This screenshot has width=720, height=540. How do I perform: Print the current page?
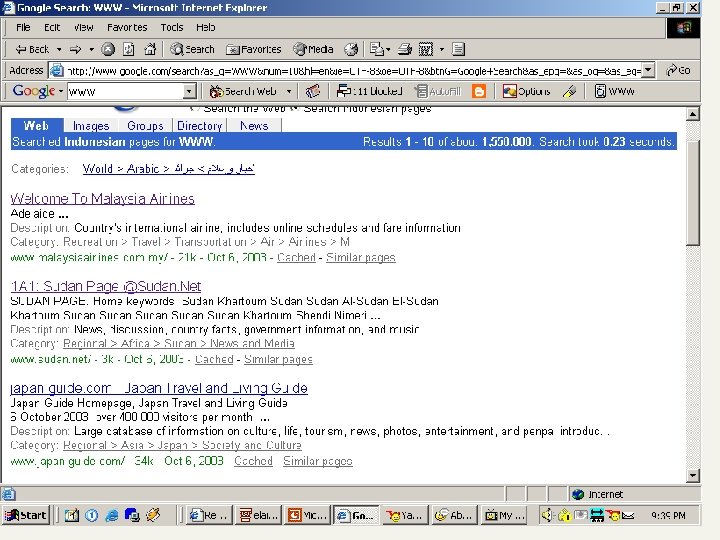405,49
